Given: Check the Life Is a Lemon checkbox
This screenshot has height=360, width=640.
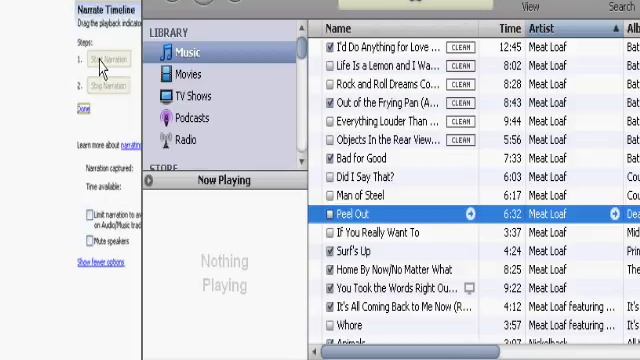Looking at the screenshot, I should tap(330, 66).
